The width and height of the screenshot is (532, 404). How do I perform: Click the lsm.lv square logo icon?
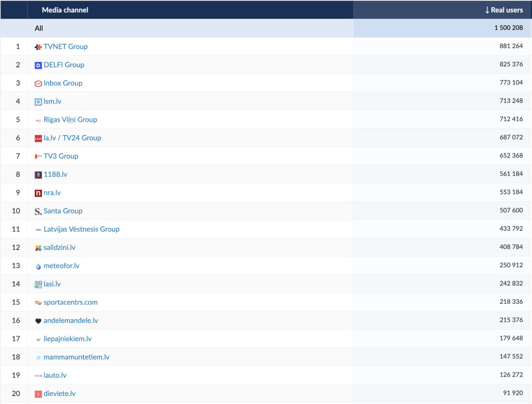38,102
